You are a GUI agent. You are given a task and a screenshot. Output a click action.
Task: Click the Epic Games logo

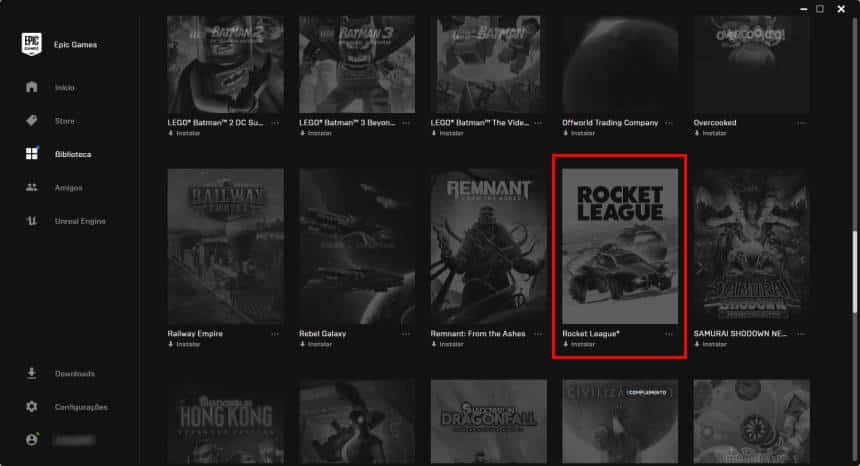[x=32, y=44]
